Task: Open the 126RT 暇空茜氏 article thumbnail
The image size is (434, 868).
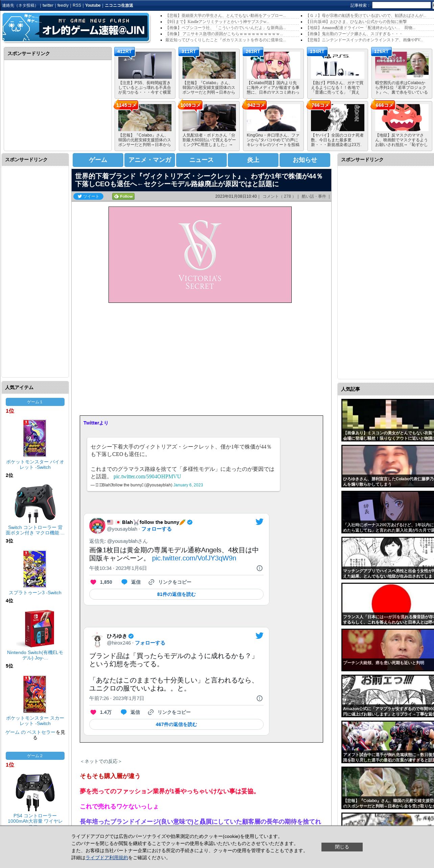Action: [x=402, y=65]
